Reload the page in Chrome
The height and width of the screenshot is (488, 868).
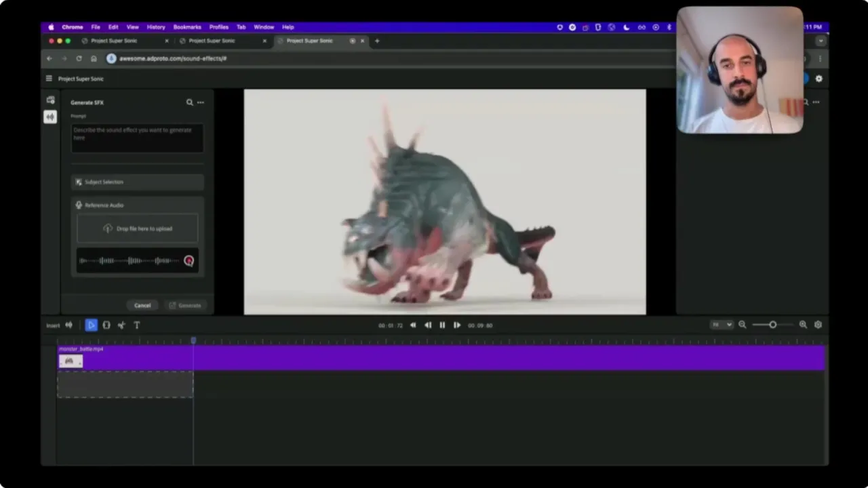pyautogui.click(x=79, y=58)
